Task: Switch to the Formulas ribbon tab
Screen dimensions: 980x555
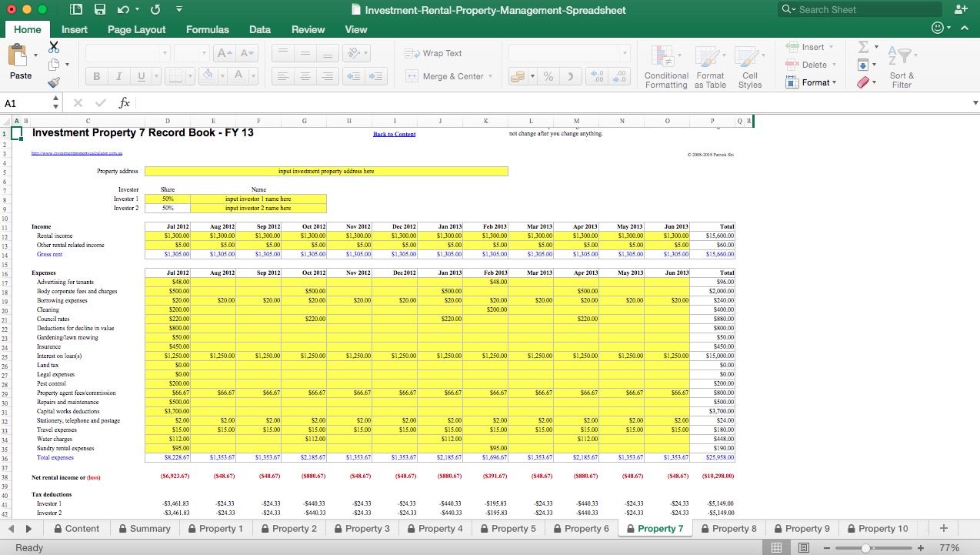Action: click(207, 29)
